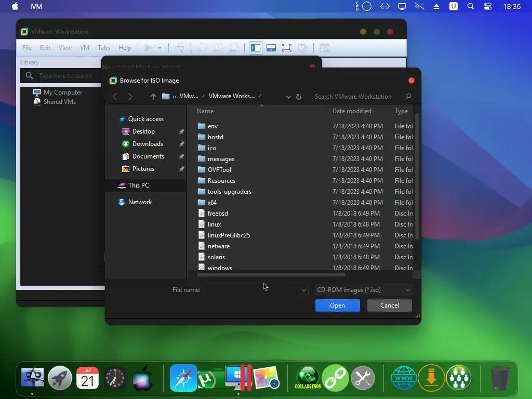This screenshot has height=399, width=532.
Task: Select the messages folder
Action: tap(220, 159)
